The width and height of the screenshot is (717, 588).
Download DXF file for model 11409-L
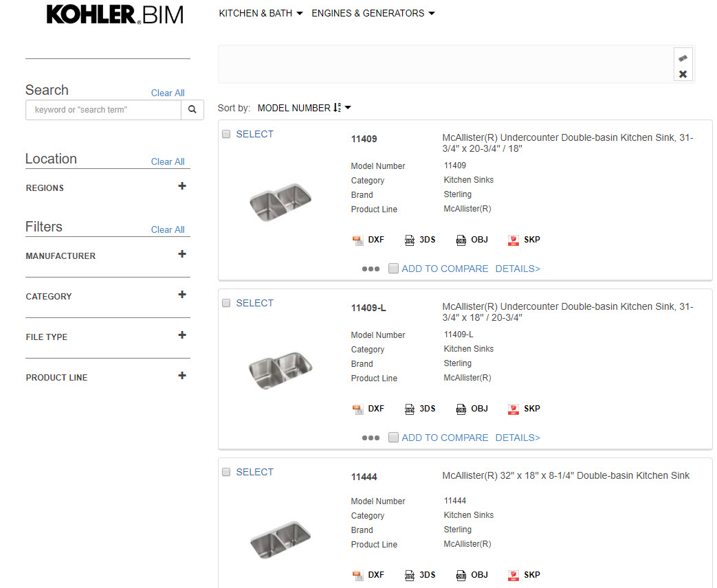pyautogui.click(x=368, y=409)
